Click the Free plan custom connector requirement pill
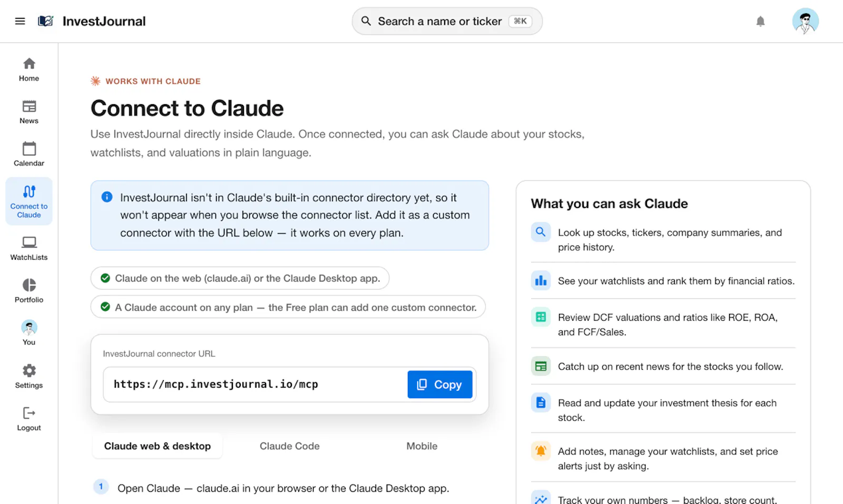 [288, 307]
